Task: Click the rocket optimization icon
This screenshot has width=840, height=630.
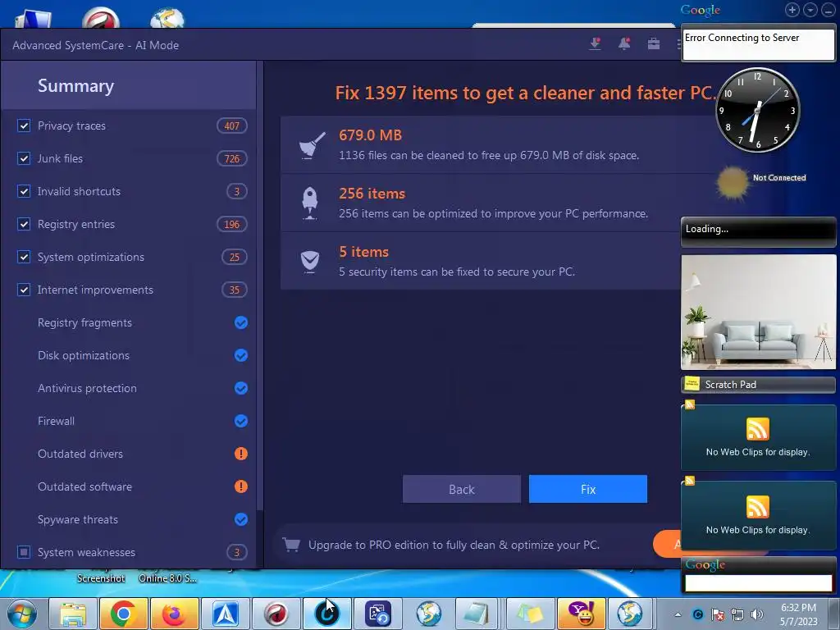Action: point(309,203)
